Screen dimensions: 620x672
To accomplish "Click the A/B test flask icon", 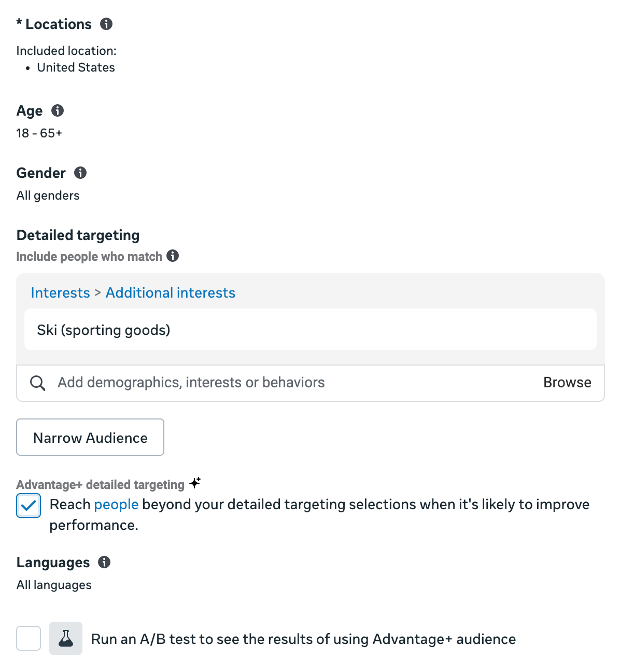I will (66, 638).
